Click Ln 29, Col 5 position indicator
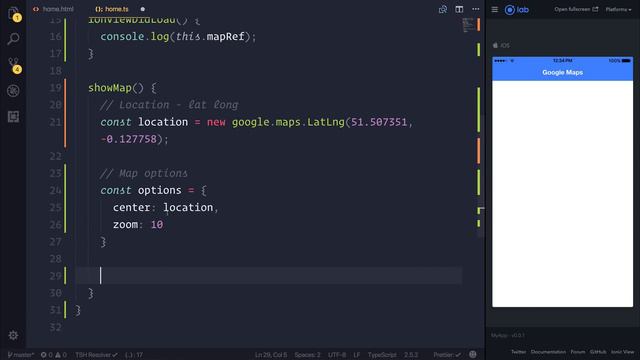This screenshot has height=360, width=640. (x=271, y=355)
